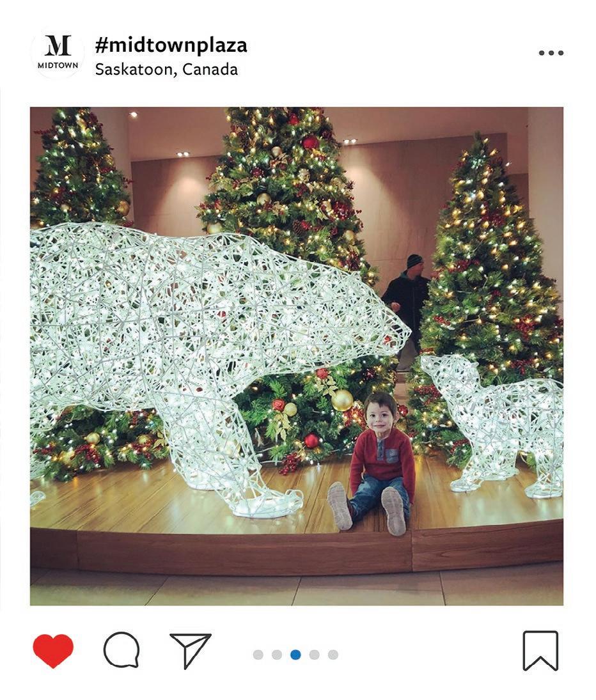Click the red heart like icon
596x700 pixels.
coord(53,650)
